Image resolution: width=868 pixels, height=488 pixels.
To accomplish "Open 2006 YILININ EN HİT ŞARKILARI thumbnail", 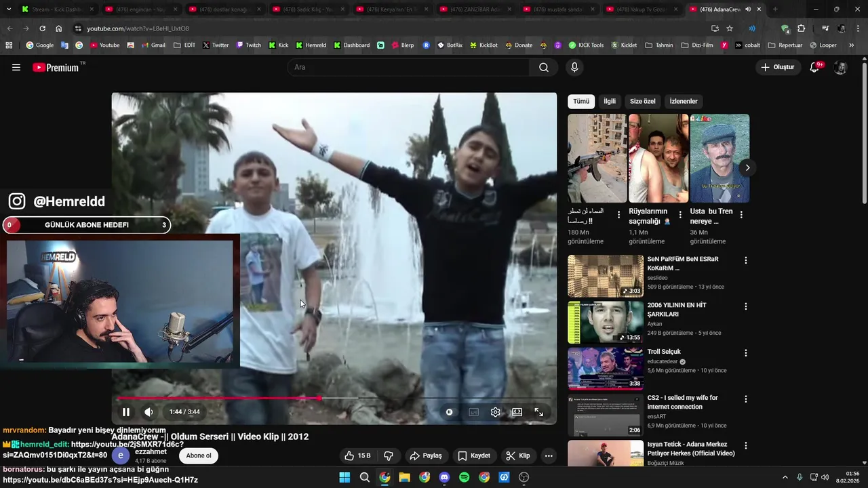I will click(606, 323).
